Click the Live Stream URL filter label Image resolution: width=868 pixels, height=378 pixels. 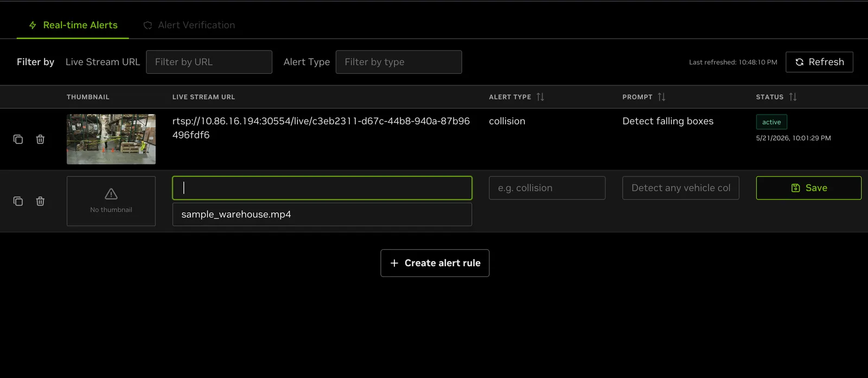point(103,62)
